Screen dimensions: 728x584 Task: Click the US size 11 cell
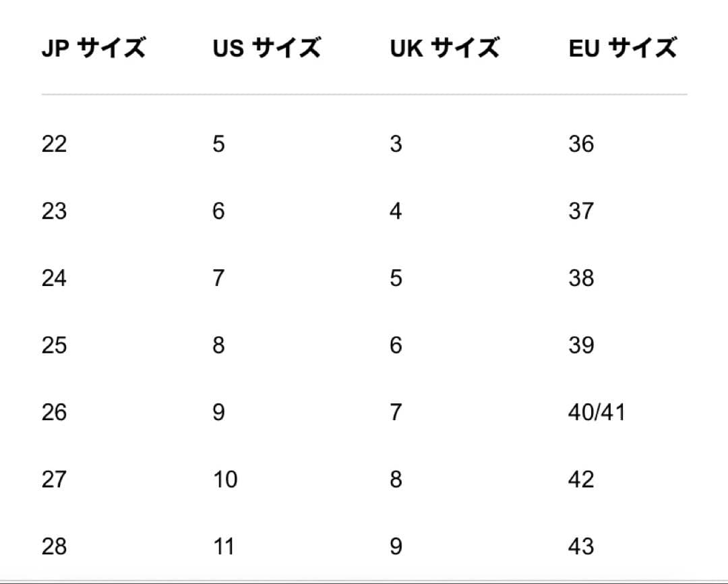224,546
